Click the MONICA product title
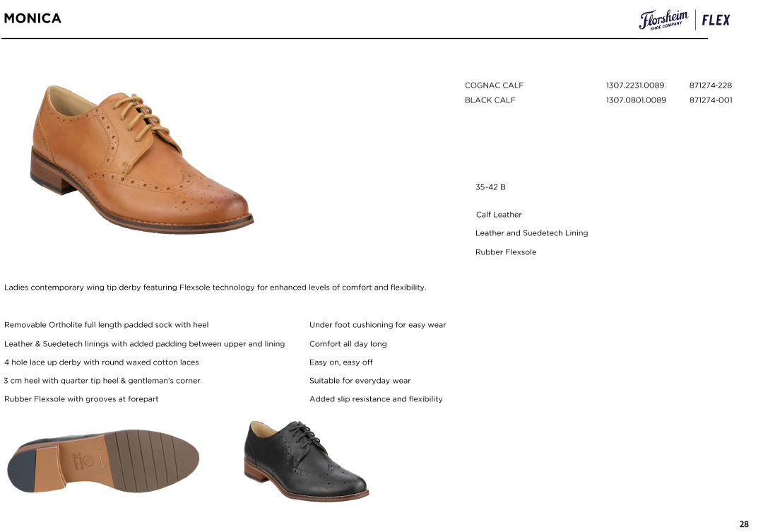Viewport: 763px width, 532px height. [32, 18]
